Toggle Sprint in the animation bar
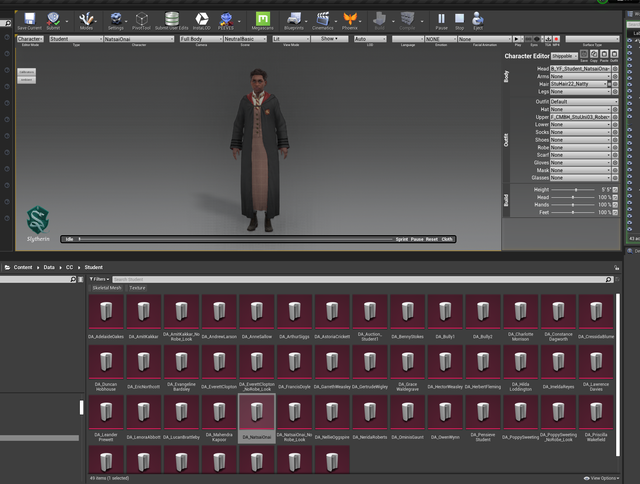The image size is (640, 484). 402,240
